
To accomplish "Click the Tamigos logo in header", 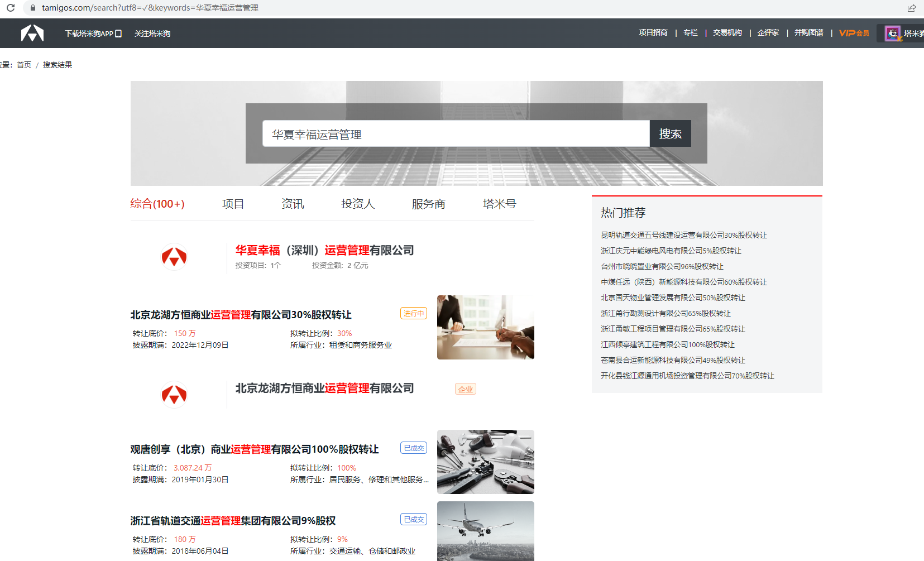I will coord(32,33).
